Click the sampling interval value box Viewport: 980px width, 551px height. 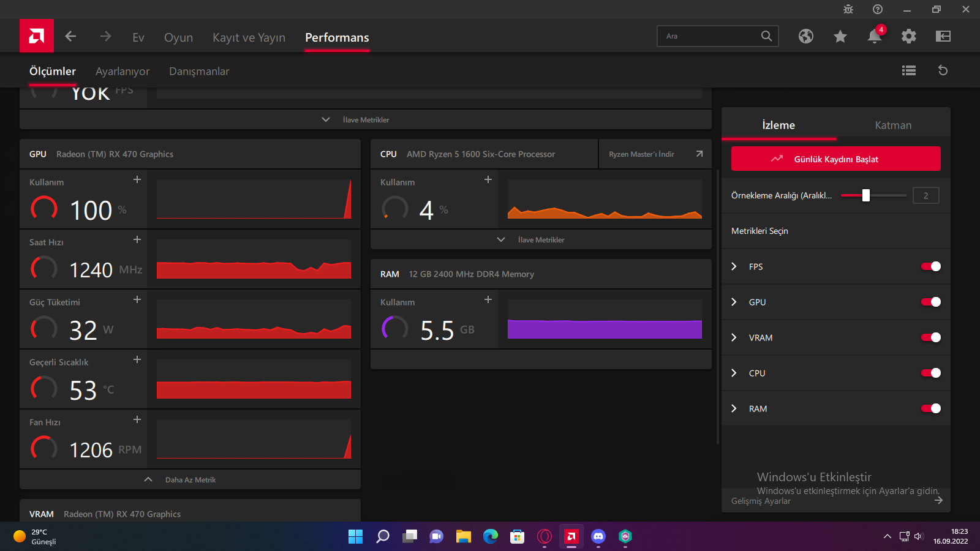pyautogui.click(x=925, y=195)
